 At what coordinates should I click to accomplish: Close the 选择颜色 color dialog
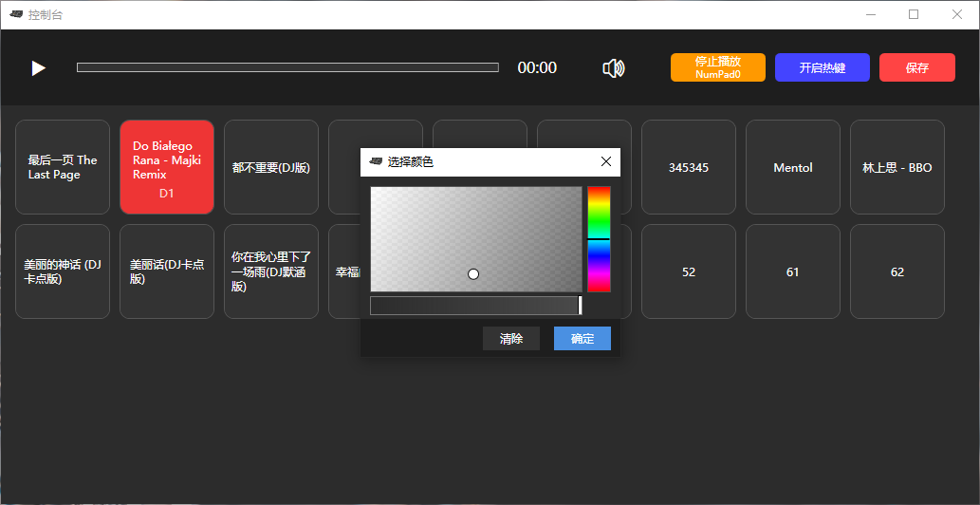[x=605, y=162]
